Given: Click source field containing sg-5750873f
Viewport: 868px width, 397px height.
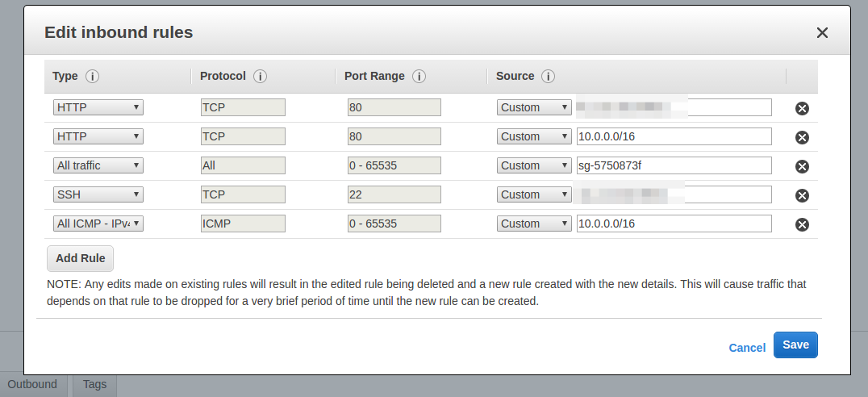Looking at the screenshot, I should click(674, 165).
